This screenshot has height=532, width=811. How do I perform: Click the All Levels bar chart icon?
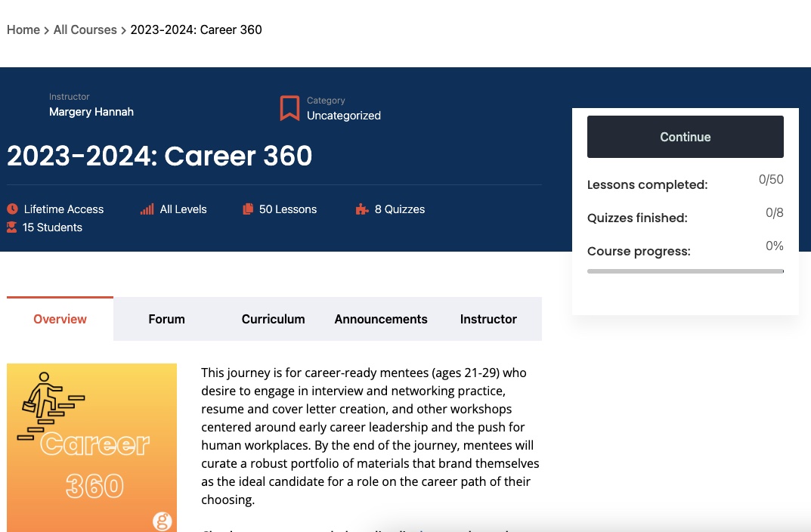pos(147,209)
